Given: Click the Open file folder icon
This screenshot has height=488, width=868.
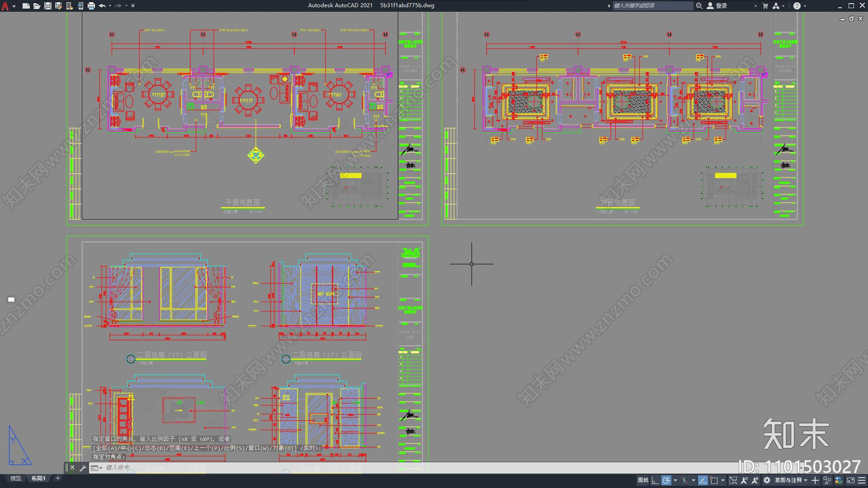Looking at the screenshot, I should (36, 5).
